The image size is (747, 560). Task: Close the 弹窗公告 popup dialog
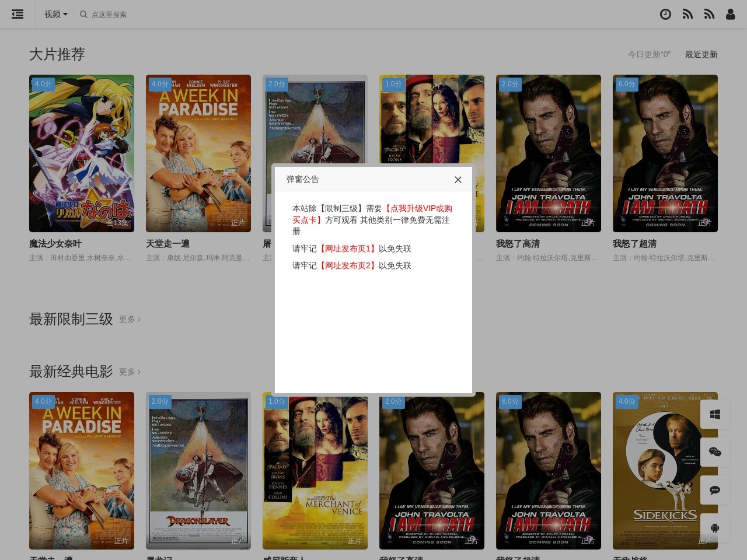[x=458, y=180]
